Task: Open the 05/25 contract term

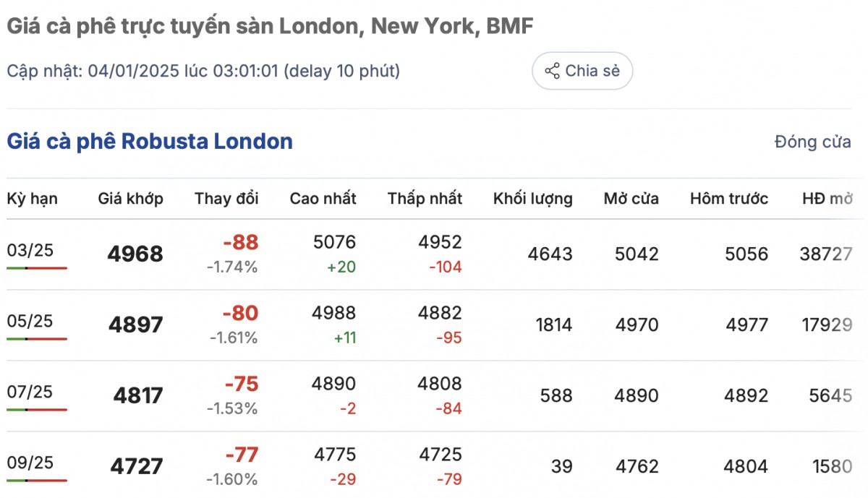Action: tap(30, 321)
